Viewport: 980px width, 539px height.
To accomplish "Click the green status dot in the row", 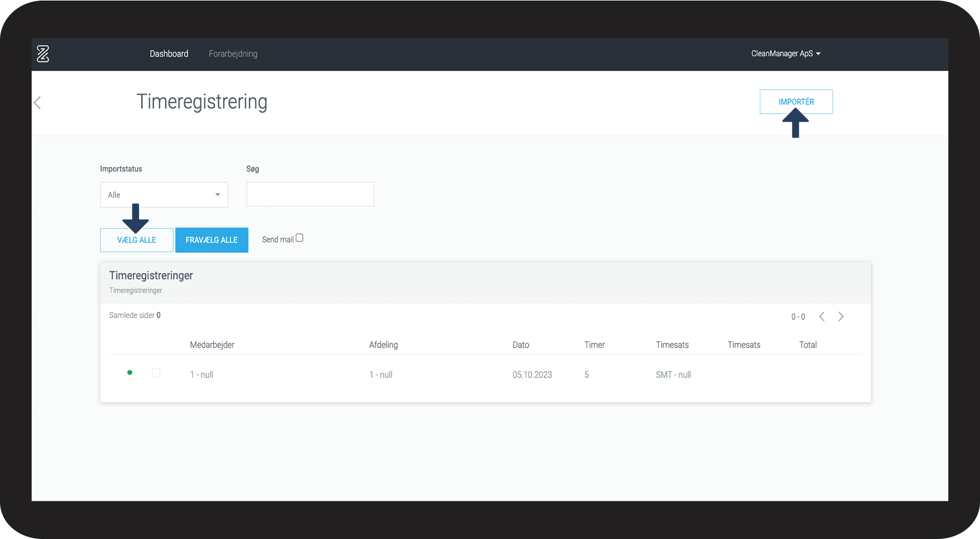I will 130,372.
